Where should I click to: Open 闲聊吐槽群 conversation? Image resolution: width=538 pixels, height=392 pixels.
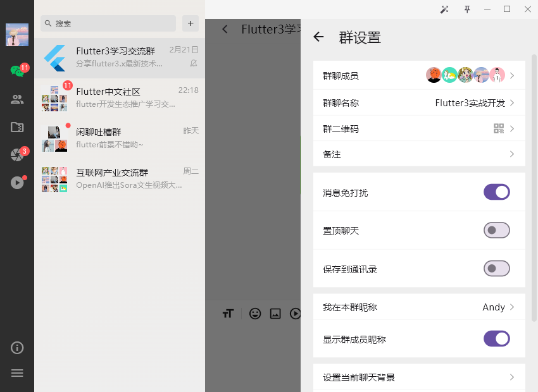point(120,138)
